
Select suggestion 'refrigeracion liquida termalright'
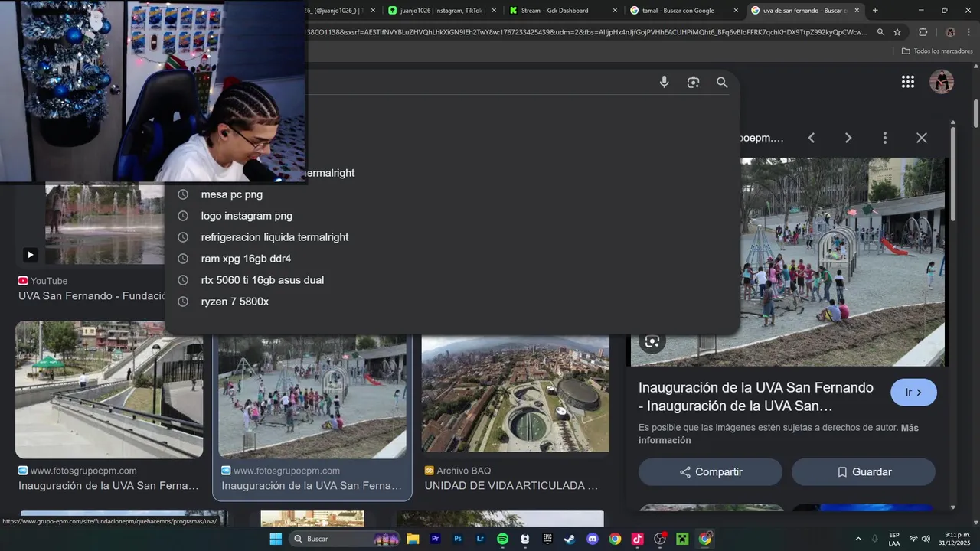click(x=452, y=237)
